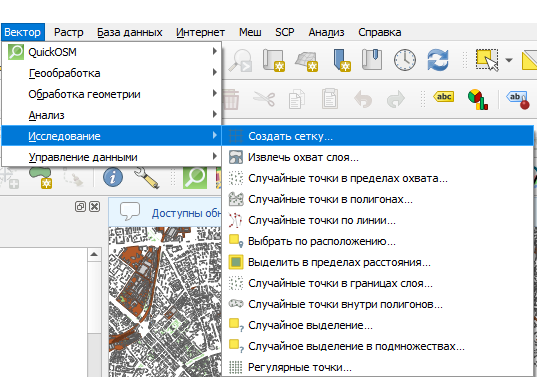This screenshot has height=377, width=537.
Task: Open the Растр menu
Action: click(68, 32)
